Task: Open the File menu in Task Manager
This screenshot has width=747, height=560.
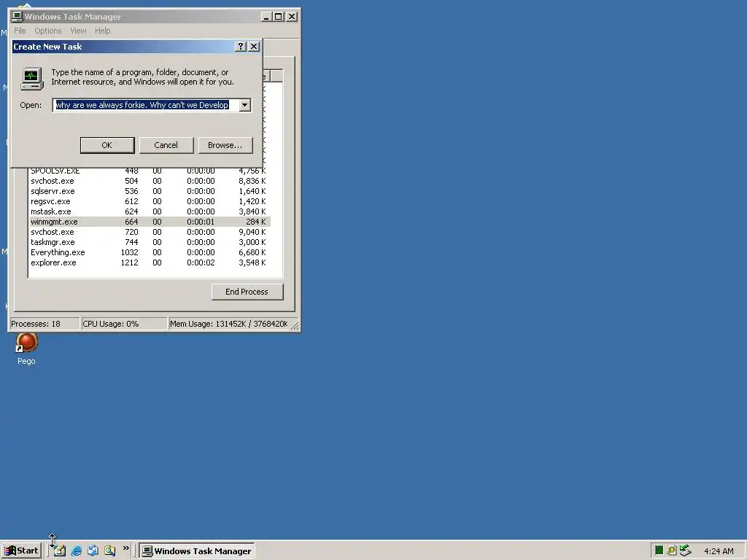Action: 20,31
